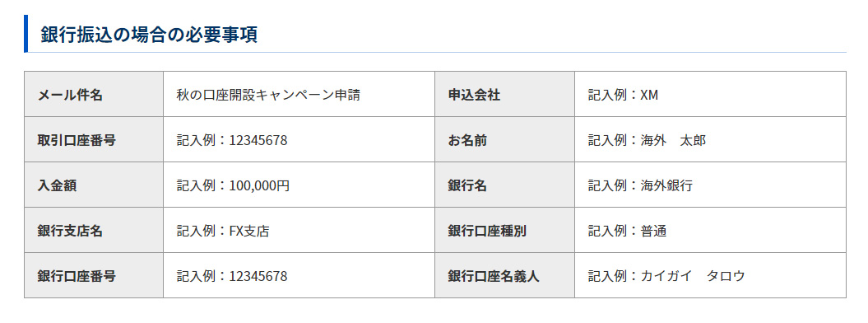Click the カイガイ タロウ example text
The image size is (868, 323).
(693, 276)
